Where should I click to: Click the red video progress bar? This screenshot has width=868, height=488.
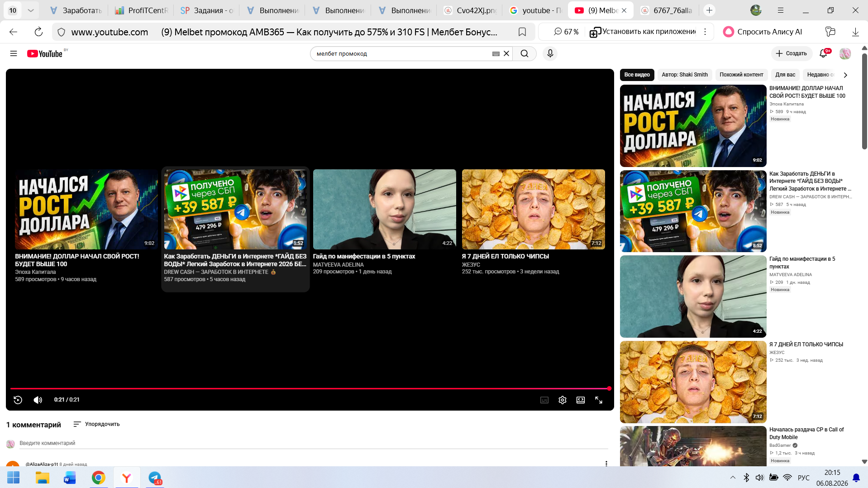[x=310, y=388]
